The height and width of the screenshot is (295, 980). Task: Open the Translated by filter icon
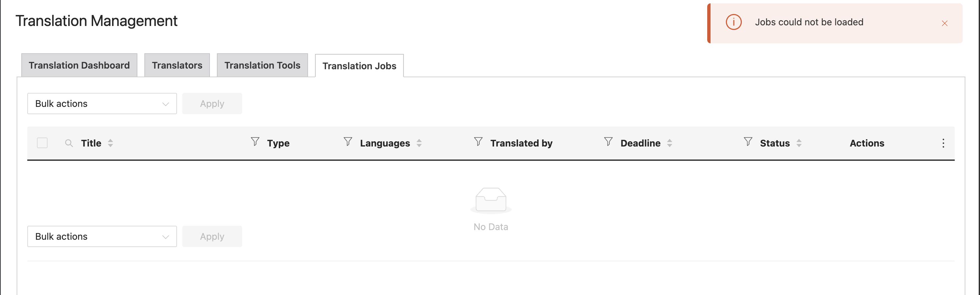(x=478, y=142)
